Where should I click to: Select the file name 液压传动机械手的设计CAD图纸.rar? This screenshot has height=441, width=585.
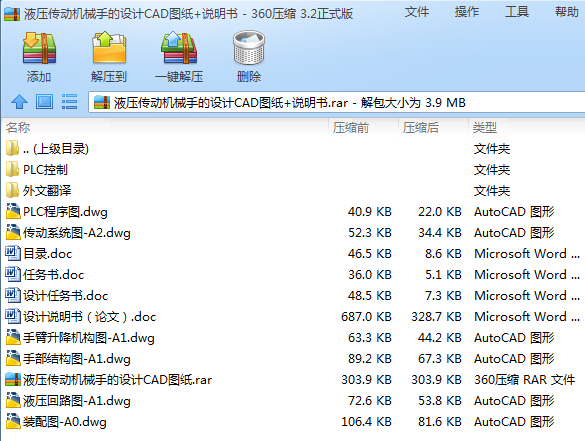118,380
